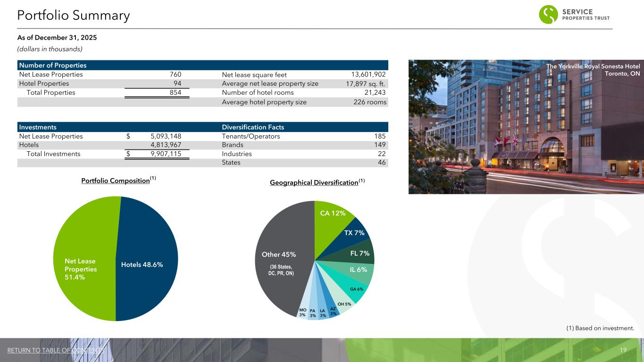Click the Number of Properties table header
This screenshot has width=644, height=362.
(52, 65)
